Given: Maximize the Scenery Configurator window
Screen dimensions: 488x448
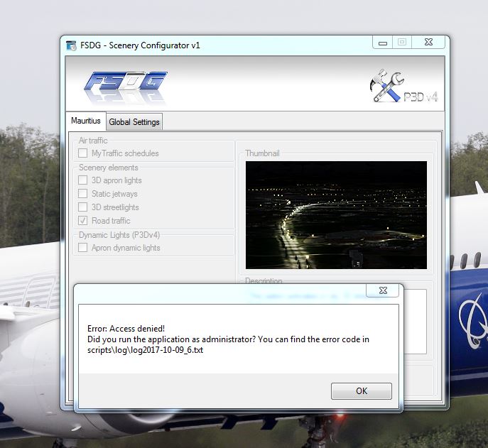Looking at the screenshot, I should tap(402, 43).
